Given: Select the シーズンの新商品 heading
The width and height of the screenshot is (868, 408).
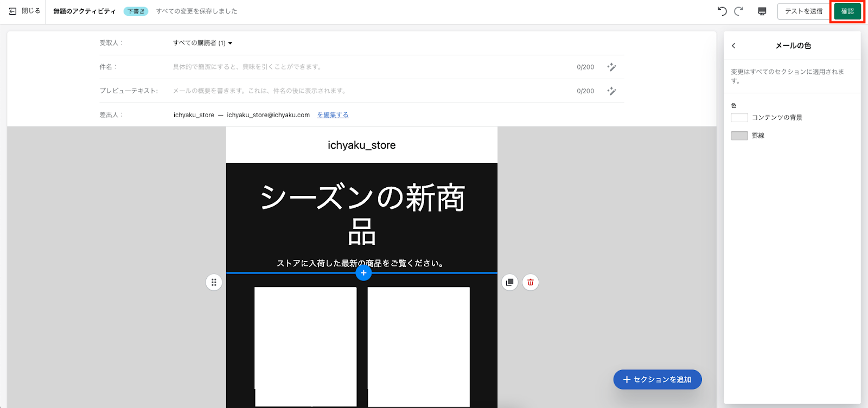Looking at the screenshot, I should click(362, 214).
